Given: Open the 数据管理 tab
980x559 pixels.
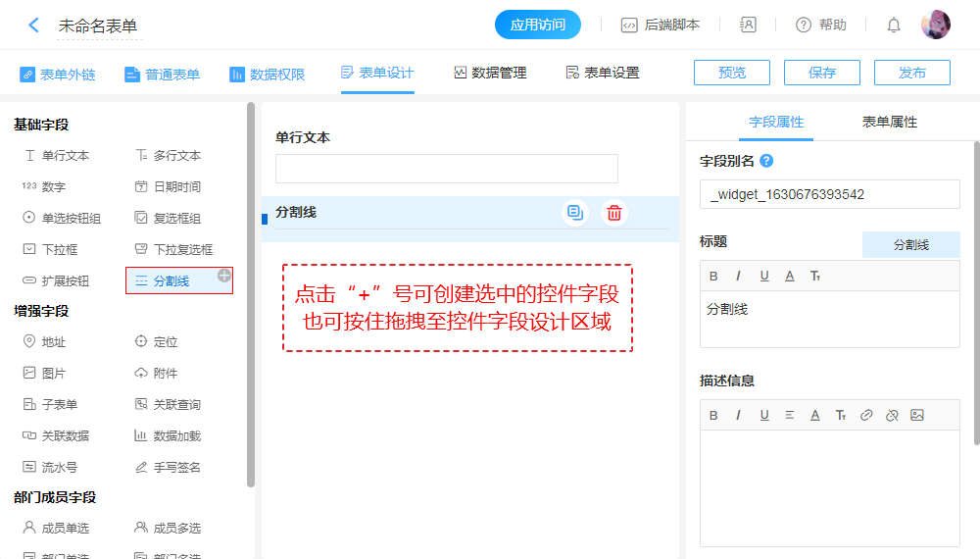Looking at the screenshot, I should coord(490,73).
